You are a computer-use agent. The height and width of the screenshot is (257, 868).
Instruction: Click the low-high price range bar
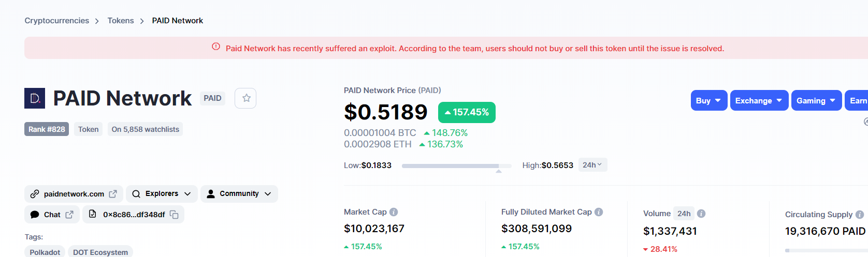click(456, 166)
